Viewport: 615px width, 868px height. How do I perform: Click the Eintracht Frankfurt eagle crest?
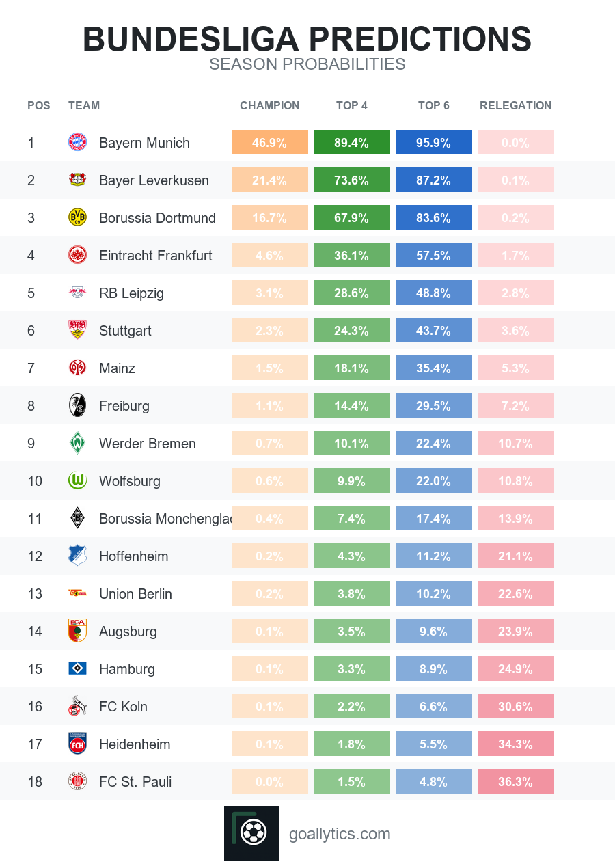point(78,255)
